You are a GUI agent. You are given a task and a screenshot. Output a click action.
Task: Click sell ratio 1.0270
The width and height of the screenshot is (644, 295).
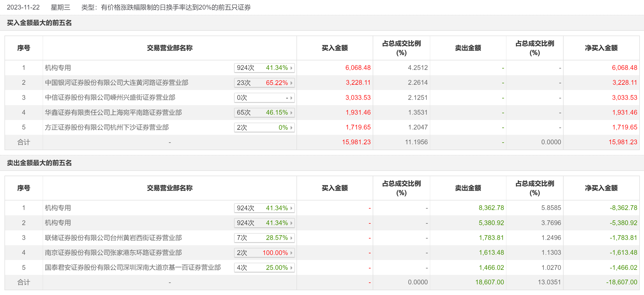click(x=551, y=268)
